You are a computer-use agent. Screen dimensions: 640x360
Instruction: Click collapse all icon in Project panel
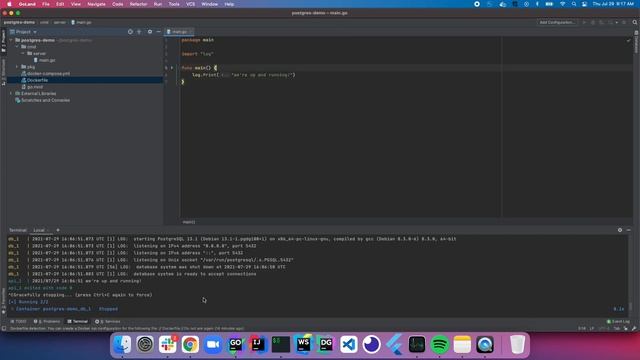click(x=139, y=31)
